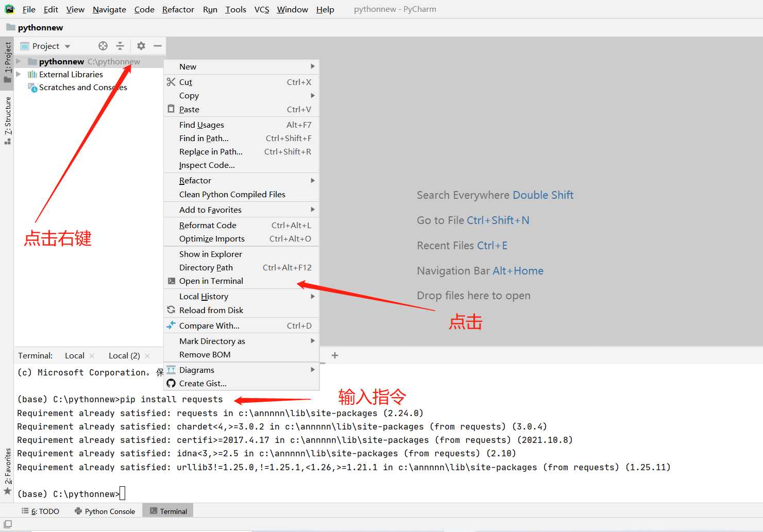Select Find Usages in context menu

242,125
